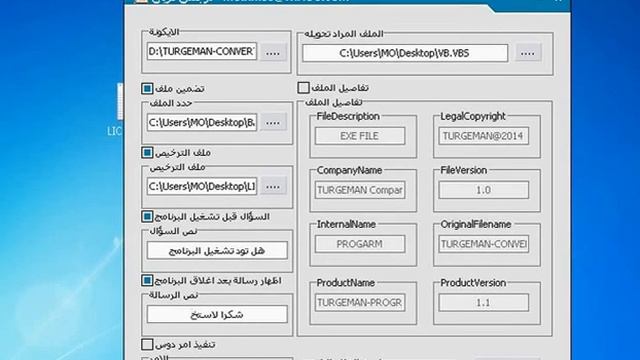
Task: Click the نص الرسالة group label
Action: [x=173, y=295]
